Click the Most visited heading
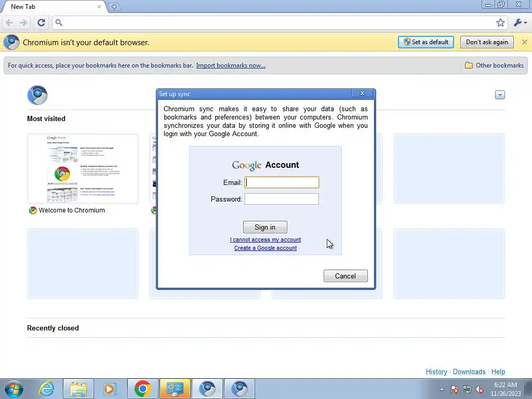 [46, 119]
